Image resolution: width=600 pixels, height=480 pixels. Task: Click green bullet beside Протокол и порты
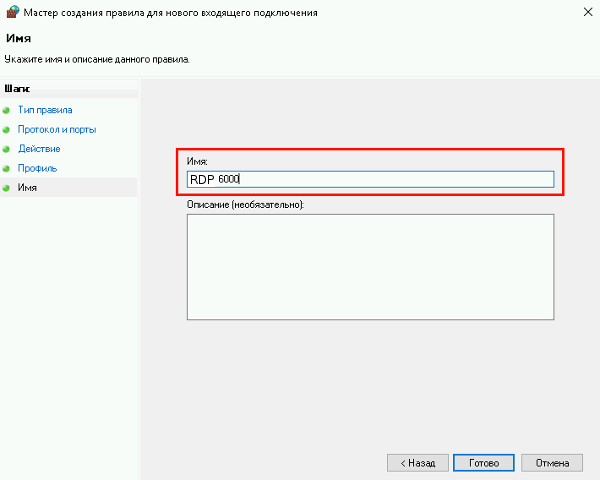[x=7, y=130]
